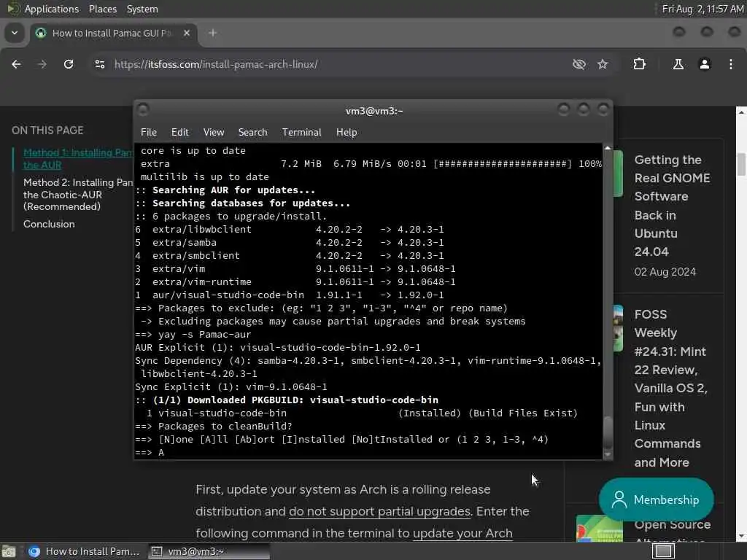Jump to Method 1: Installing Pamac from the AUR
Screen dimensions: 747x560
coord(78,158)
